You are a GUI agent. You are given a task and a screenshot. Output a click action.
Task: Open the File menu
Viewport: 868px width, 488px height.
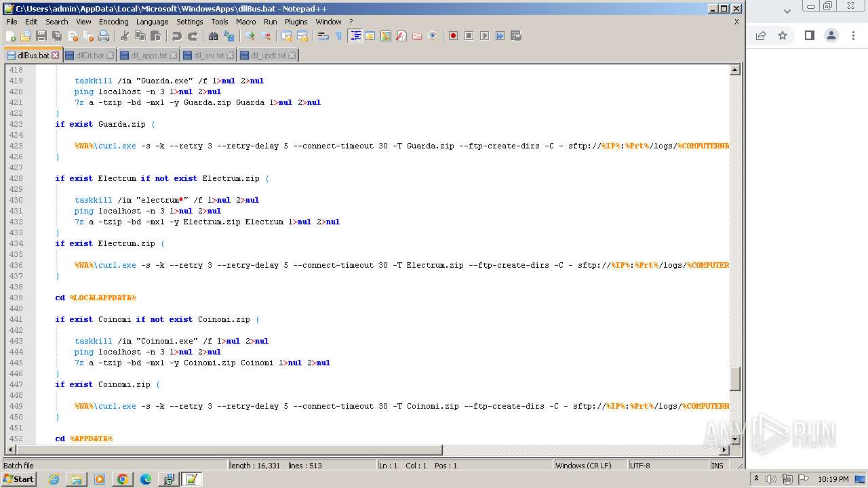pos(12,22)
